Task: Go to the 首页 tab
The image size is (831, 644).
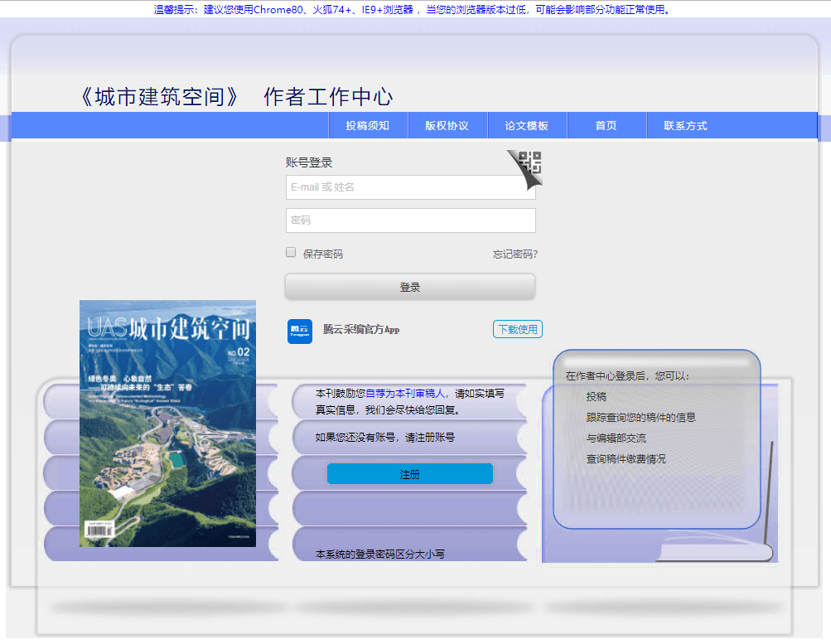Action: pyautogui.click(x=606, y=124)
